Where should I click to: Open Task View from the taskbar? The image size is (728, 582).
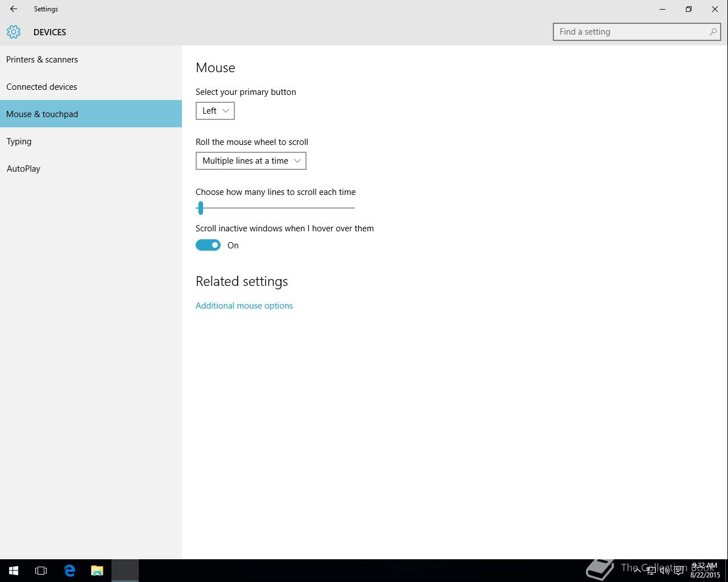click(x=41, y=571)
